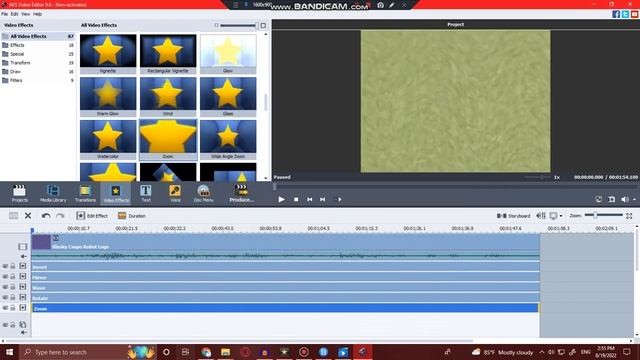The image size is (640, 360).
Task: Select the Watercolor effect thumbnail
Action: click(108, 140)
